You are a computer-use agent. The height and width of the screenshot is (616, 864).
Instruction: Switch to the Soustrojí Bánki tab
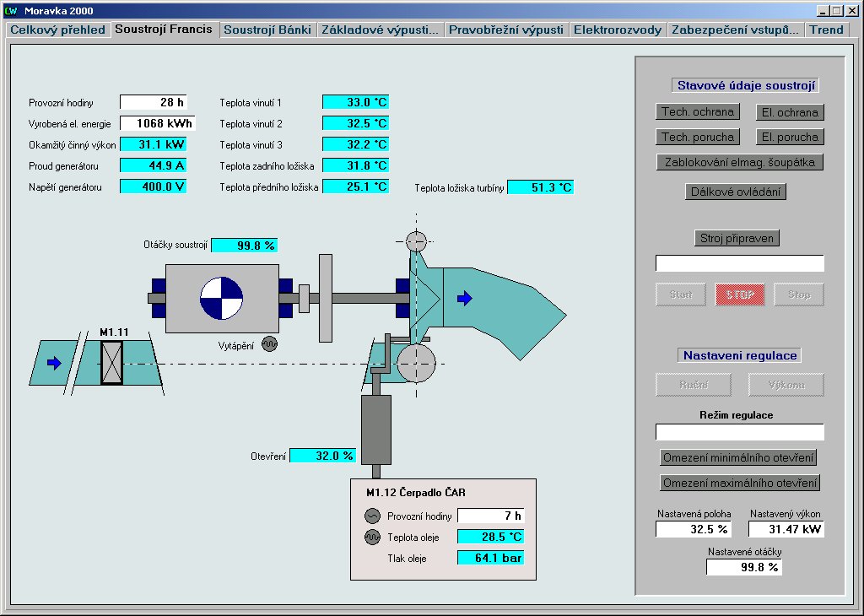tap(267, 30)
